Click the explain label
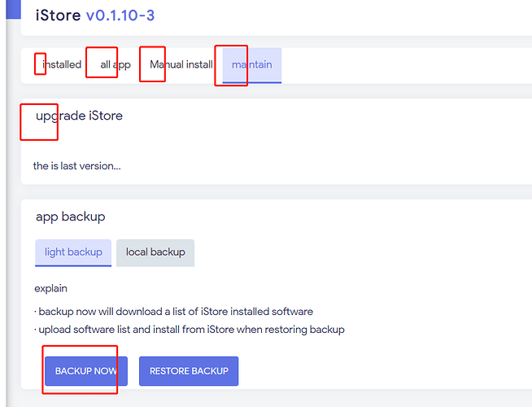Viewport: 532px width, 407px height. 50,288
